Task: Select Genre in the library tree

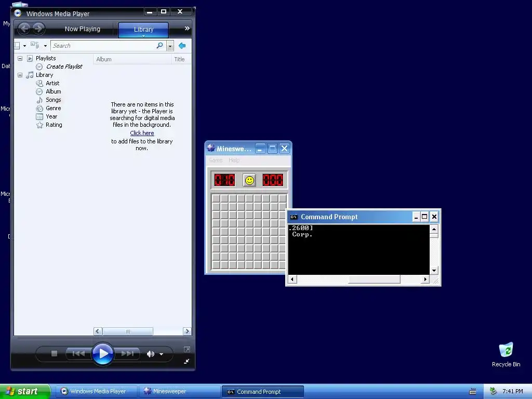Action: (54, 108)
